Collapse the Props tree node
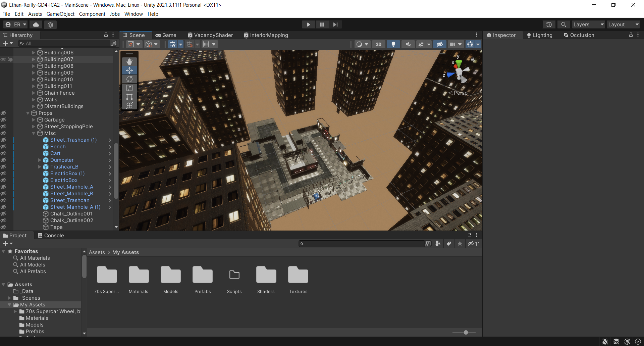 pyautogui.click(x=28, y=113)
